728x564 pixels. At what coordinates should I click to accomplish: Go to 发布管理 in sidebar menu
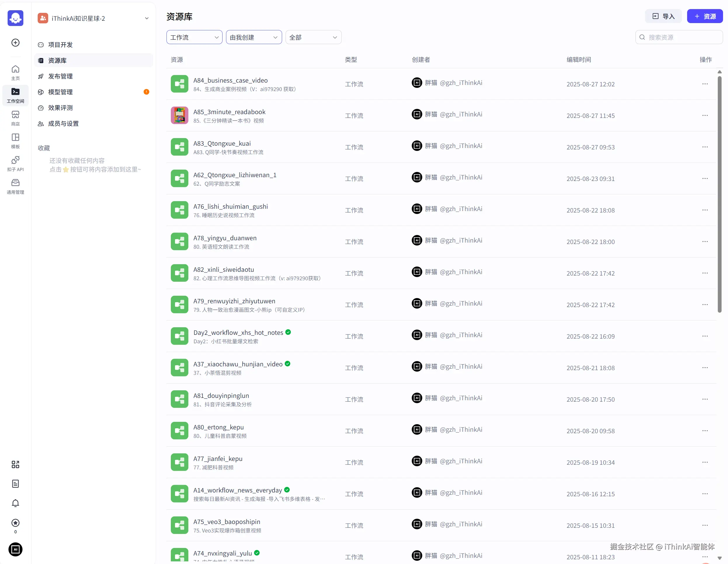pos(60,76)
